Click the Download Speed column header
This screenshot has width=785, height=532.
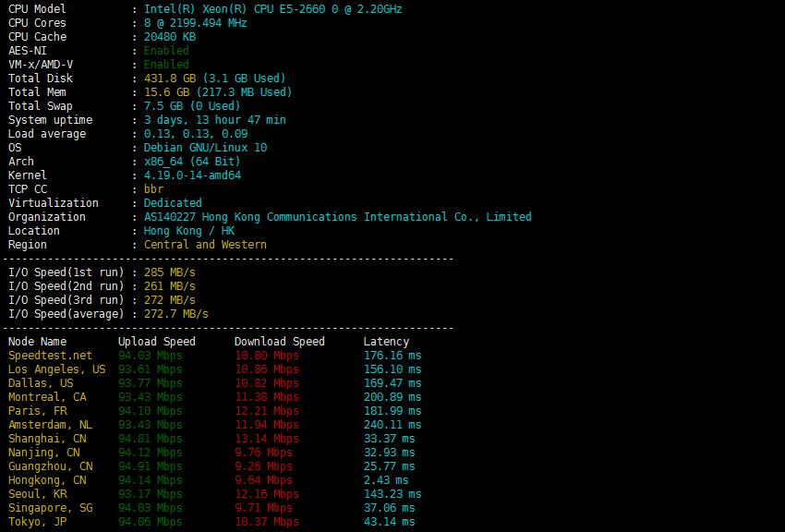(279, 342)
